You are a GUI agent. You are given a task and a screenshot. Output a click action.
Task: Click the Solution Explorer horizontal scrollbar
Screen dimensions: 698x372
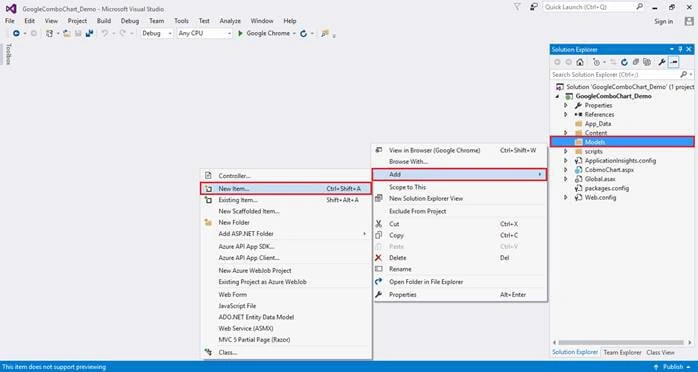[621, 343]
